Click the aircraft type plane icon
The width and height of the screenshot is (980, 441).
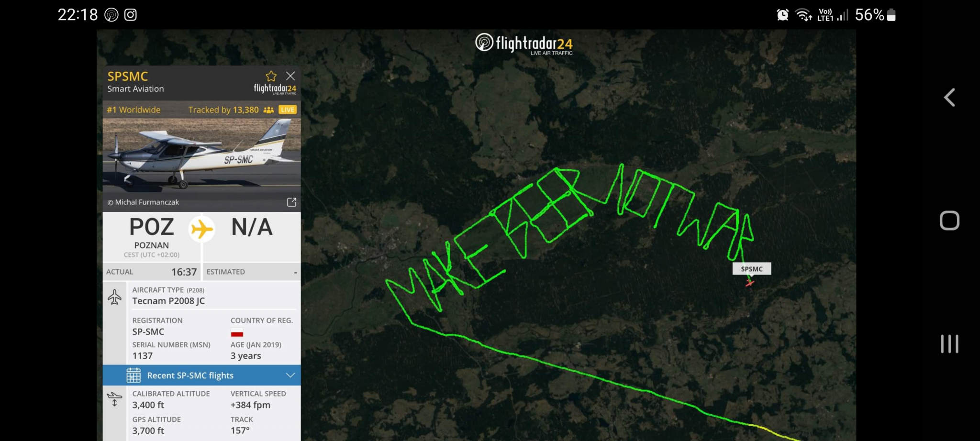coord(114,297)
